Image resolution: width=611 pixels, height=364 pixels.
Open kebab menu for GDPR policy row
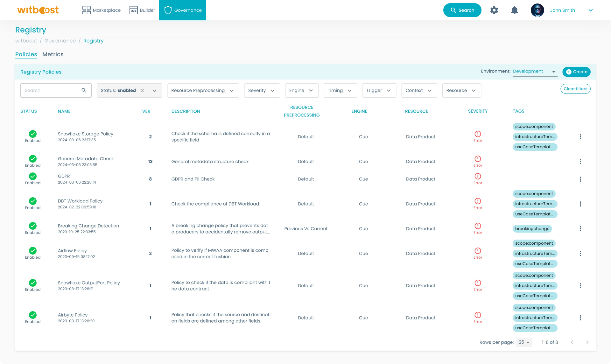point(580,179)
